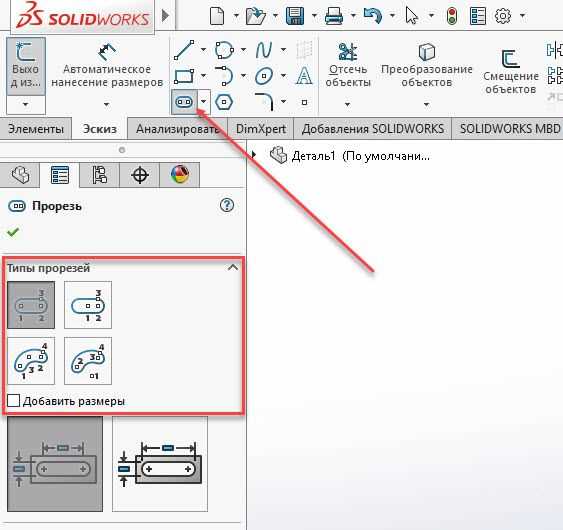Viewport: 563px width, 530px height.
Task: Switch to Добавления SOLIDWORKS tab
Action: (373, 129)
